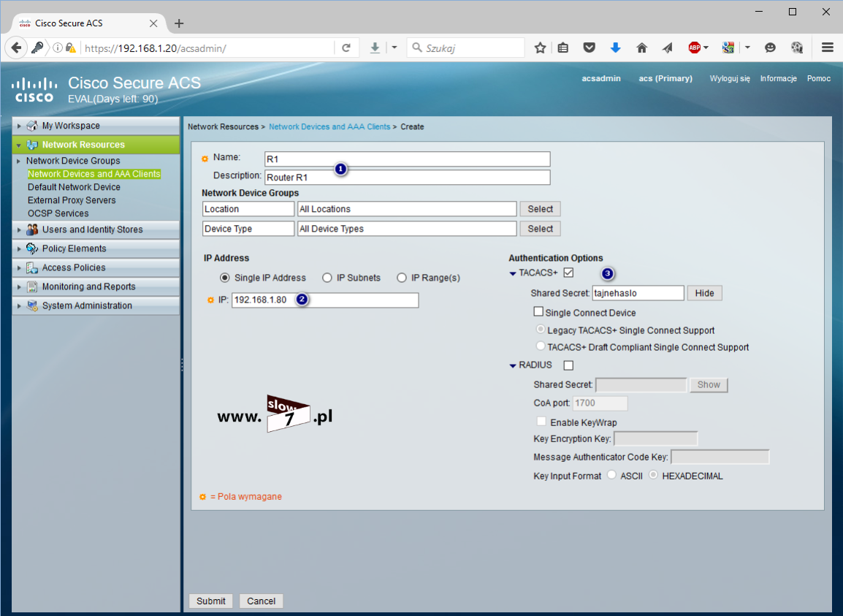Viewport: 843px width, 616px height.
Task: Collapse the TACACS+ section triangle
Action: (512, 274)
